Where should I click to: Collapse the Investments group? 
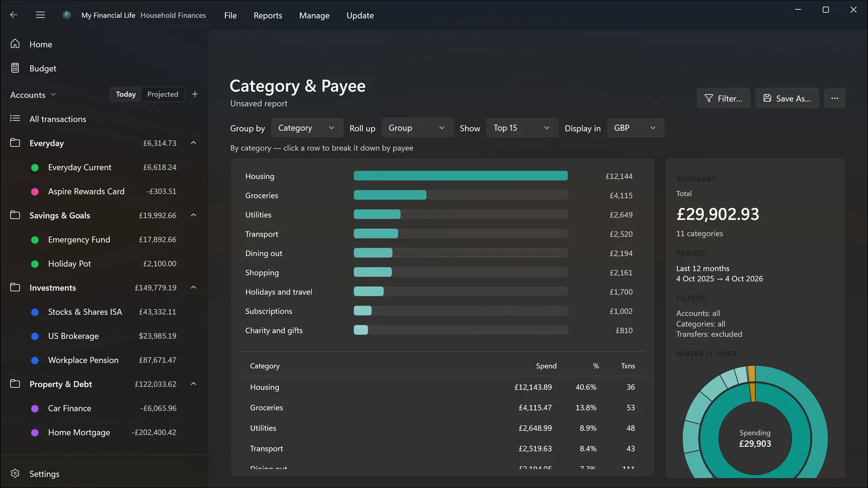[194, 287]
